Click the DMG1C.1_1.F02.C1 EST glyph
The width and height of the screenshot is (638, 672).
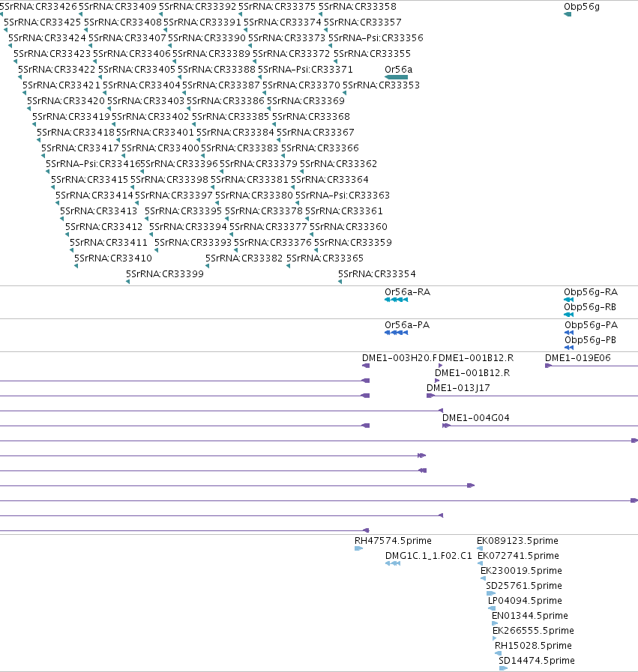pos(393,563)
